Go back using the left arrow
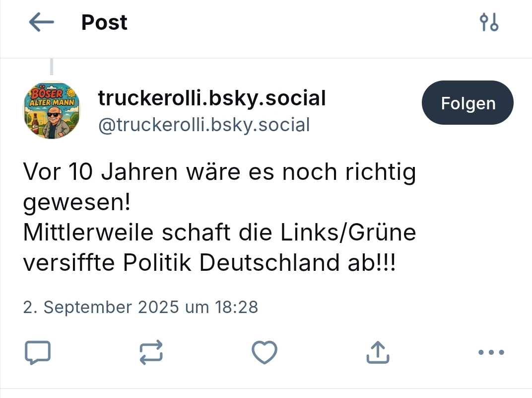The image size is (532, 398). [41, 22]
